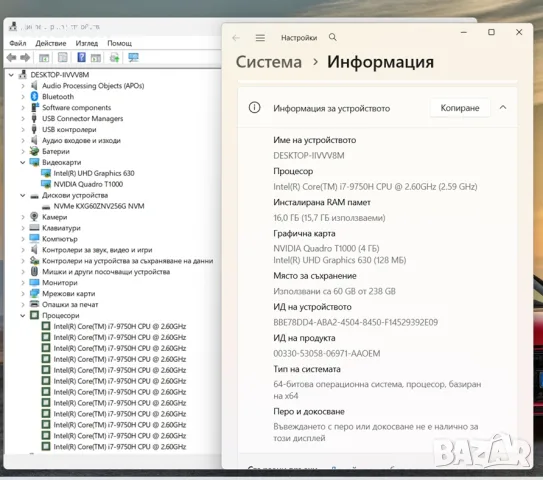Open the hamburger navigation menu in Settings
This screenshot has height=480, width=543.
click(260, 37)
